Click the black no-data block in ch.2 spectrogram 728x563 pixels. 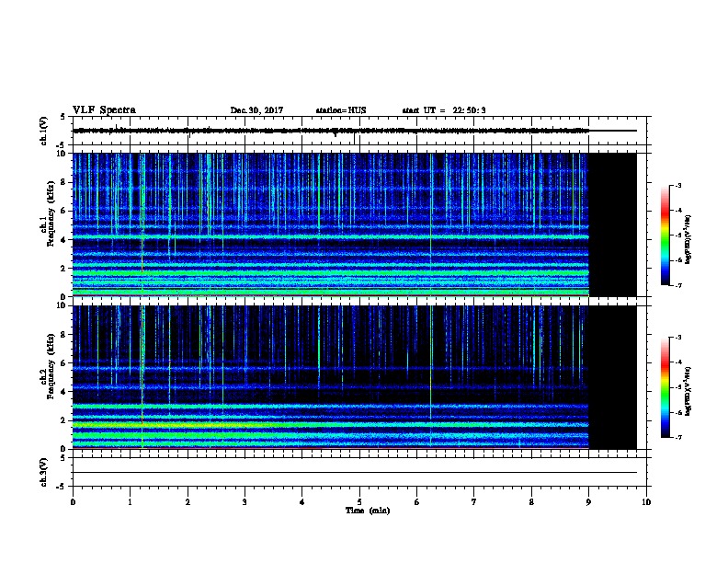[613, 377]
